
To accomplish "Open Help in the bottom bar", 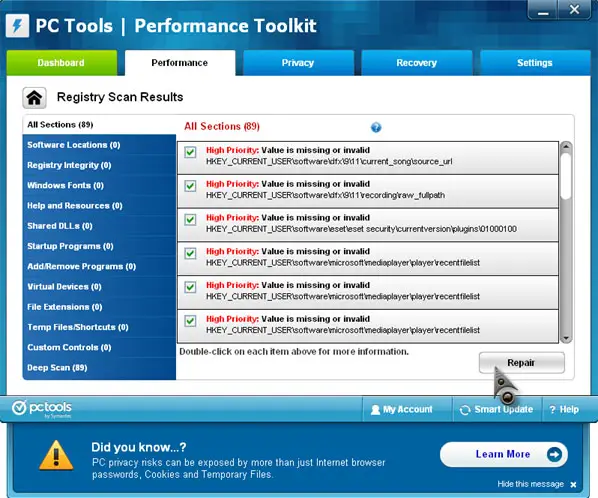I will coord(564,410).
